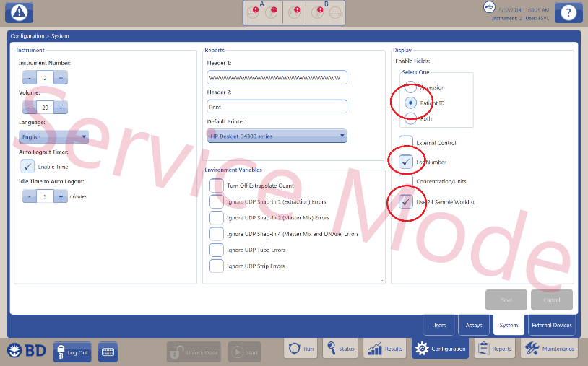Screen dimensions: 588x366
Task: Expand the Language dropdown
Action: [54, 136]
